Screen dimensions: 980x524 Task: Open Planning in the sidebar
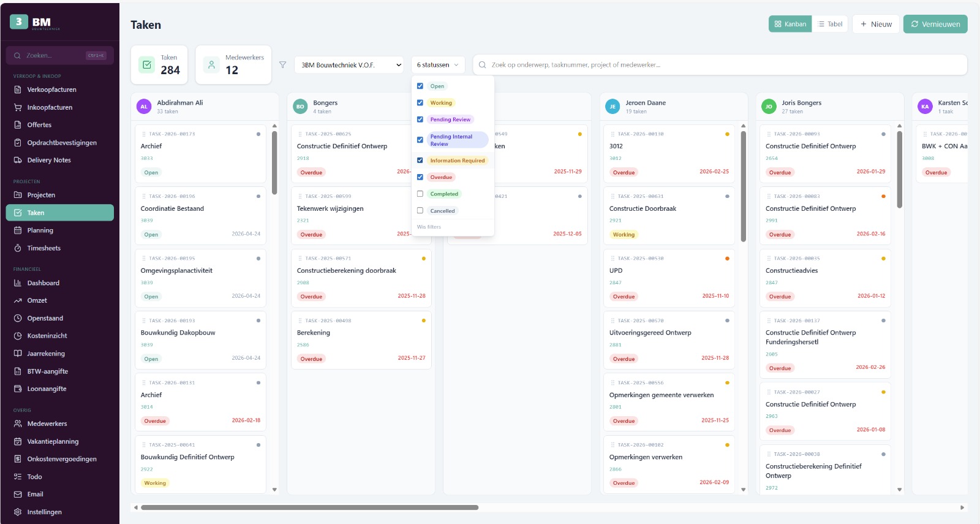[x=40, y=230]
